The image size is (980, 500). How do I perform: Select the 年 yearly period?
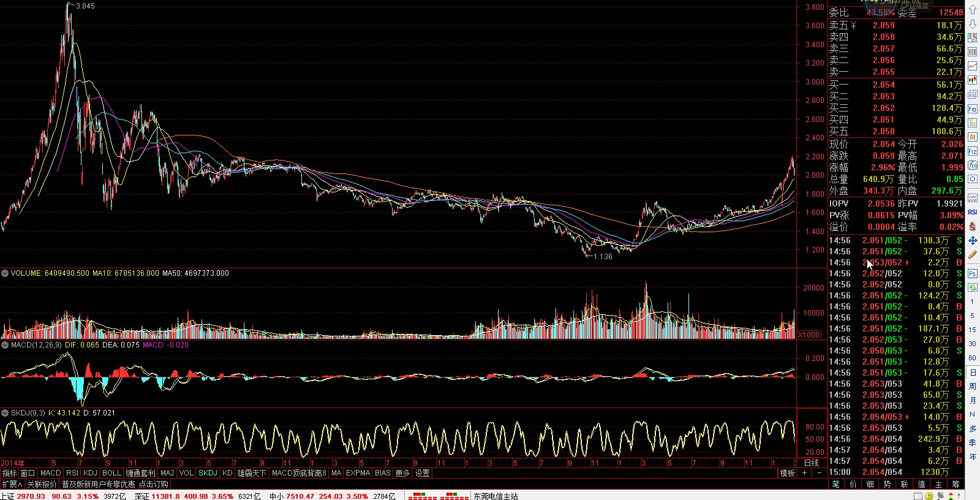[x=972, y=457]
